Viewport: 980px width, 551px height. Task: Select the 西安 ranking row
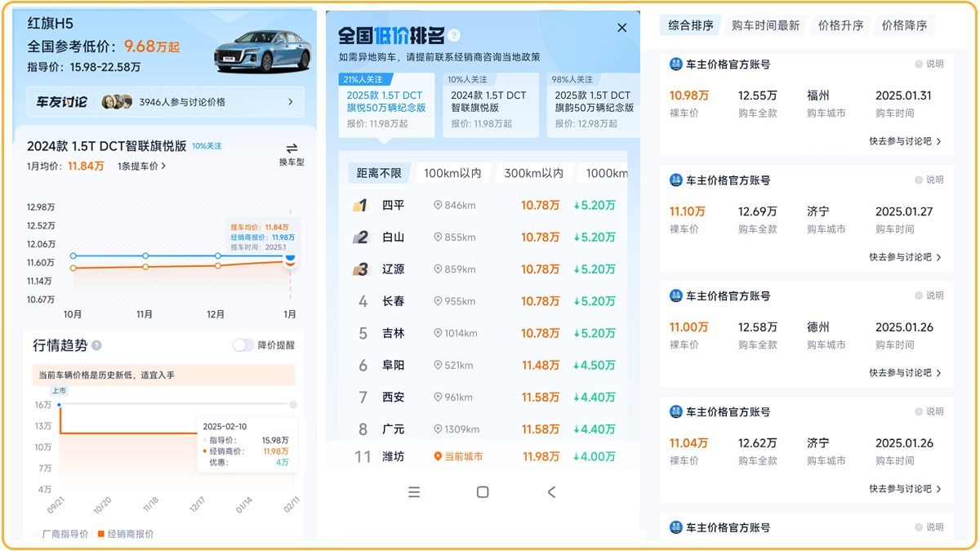tap(483, 397)
